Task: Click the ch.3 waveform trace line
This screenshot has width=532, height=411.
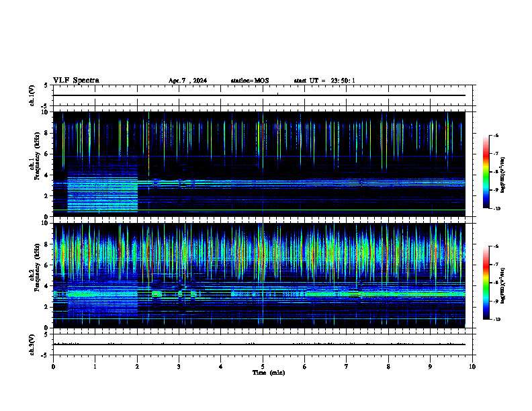Action: [259, 345]
